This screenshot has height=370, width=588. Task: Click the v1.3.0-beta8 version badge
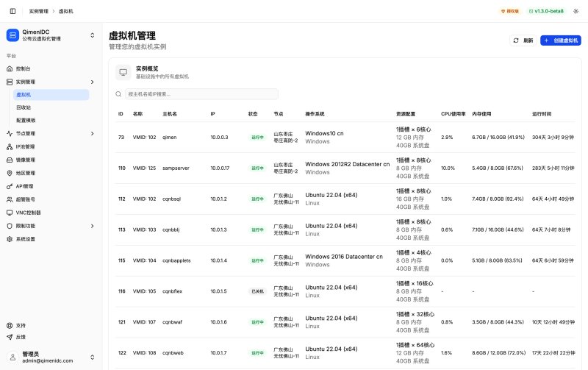(546, 11)
